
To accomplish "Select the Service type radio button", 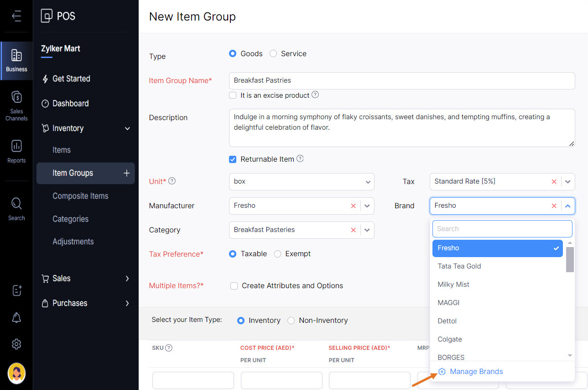I will point(273,53).
